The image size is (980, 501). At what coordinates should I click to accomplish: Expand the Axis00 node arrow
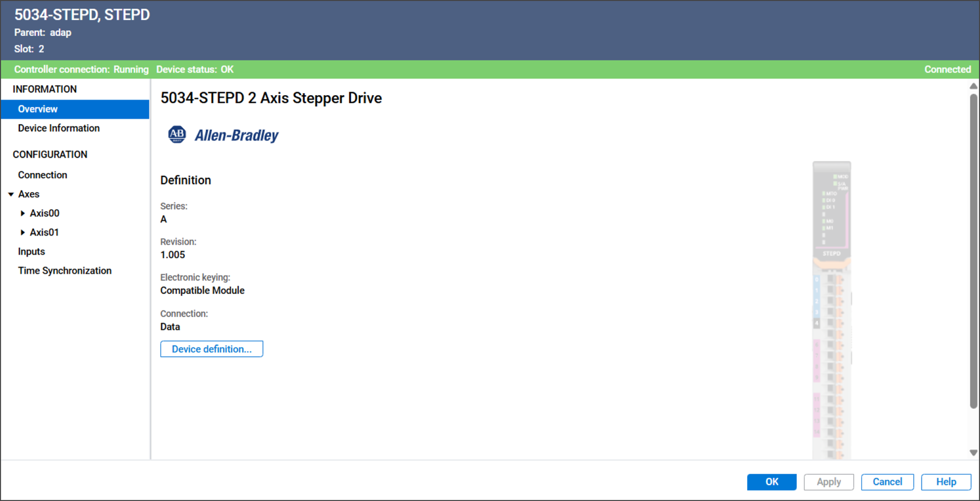[23, 213]
